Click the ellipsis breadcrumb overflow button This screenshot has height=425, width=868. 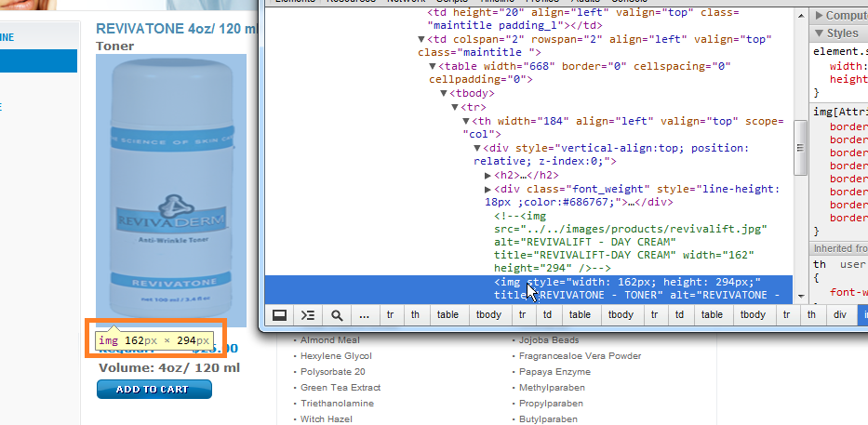364,315
